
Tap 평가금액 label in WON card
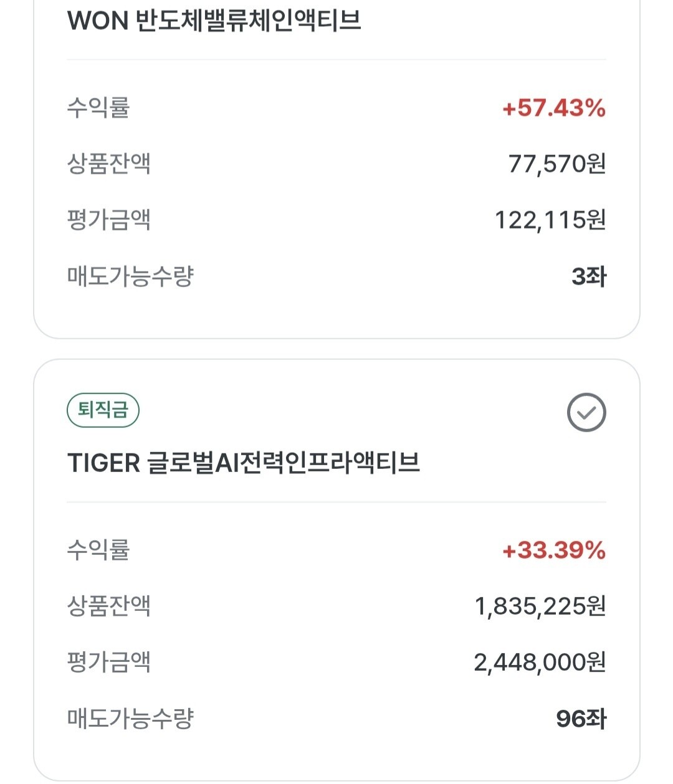point(109,220)
